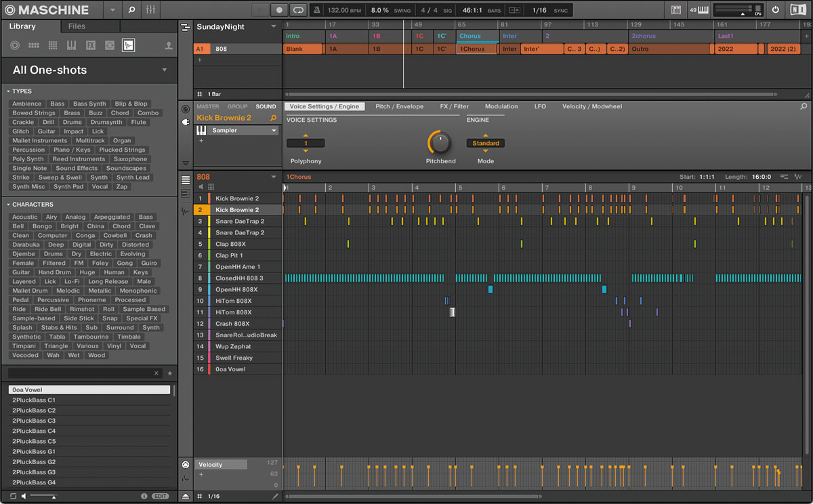
Task: Click the favorites star icon by search
Action: (169, 373)
